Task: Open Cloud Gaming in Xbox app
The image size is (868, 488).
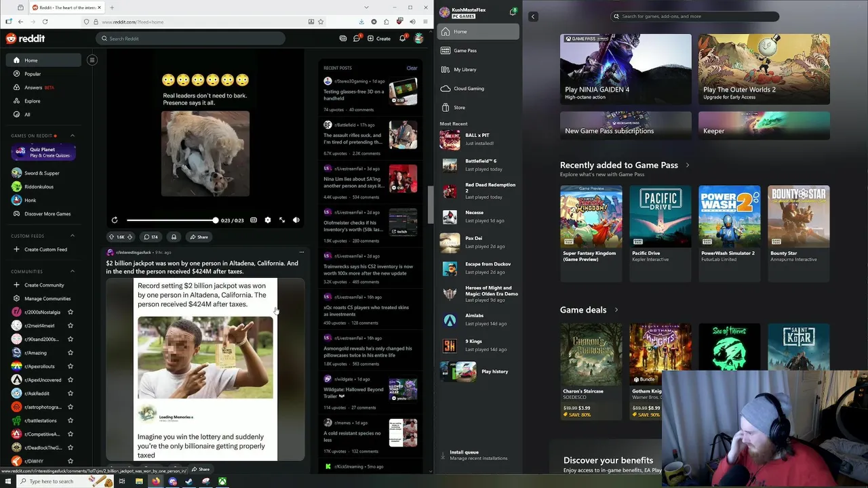Action: [479, 89]
